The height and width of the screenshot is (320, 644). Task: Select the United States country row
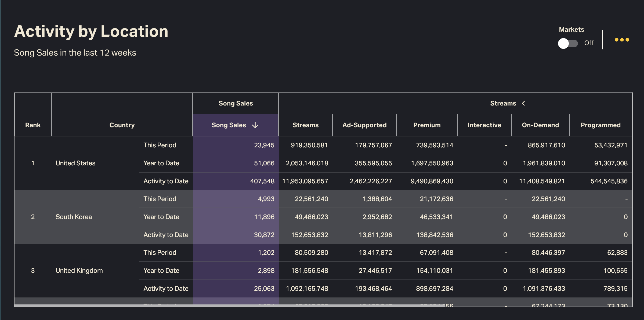point(75,163)
